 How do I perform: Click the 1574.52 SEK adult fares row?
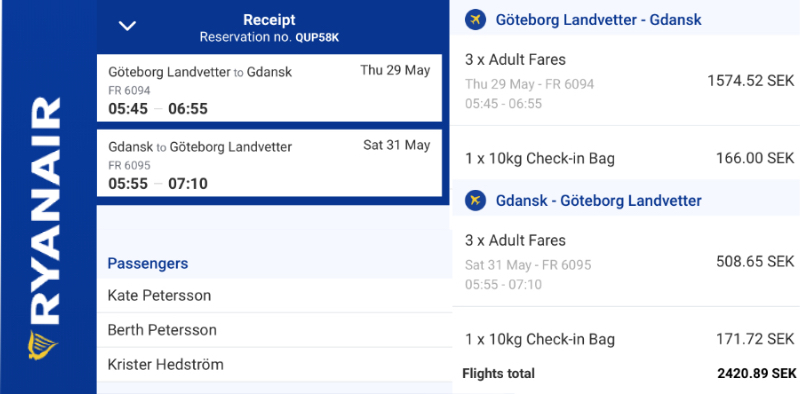(x=626, y=81)
